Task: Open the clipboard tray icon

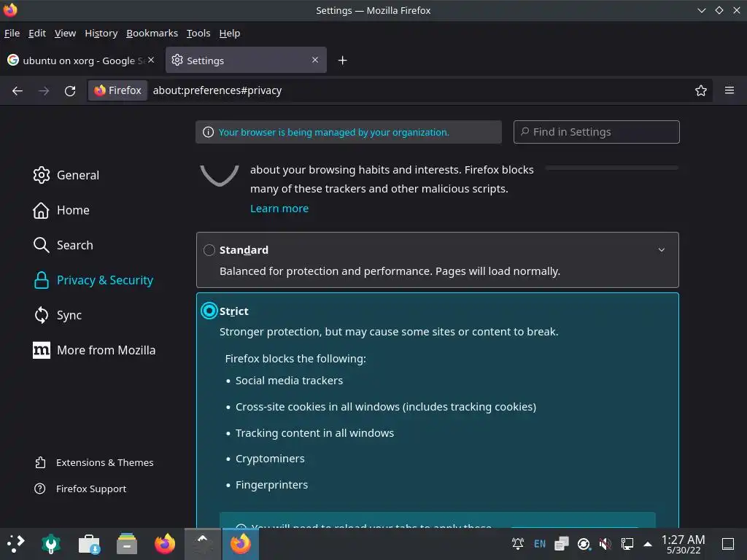Action: coord(562,543)
